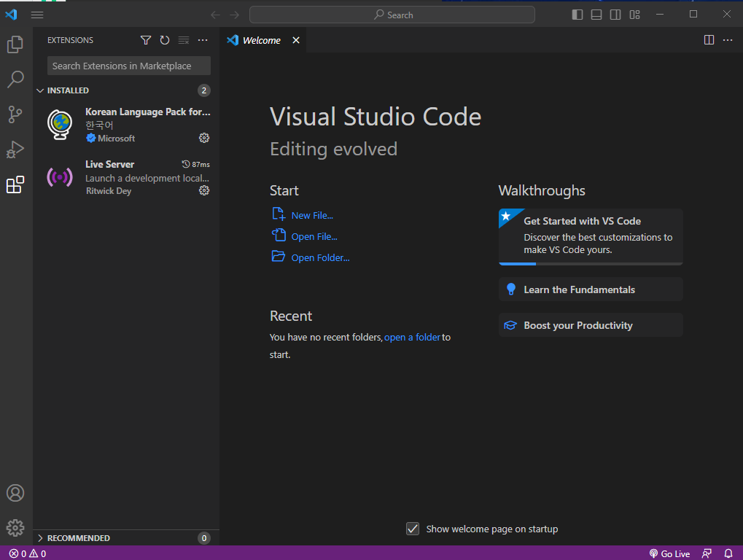Click the Open Folder link
The height and width of the screenshot is (560, 743).
320,257
